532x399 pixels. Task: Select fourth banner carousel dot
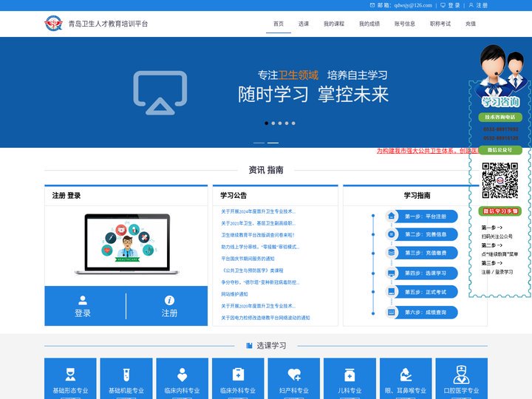click(x=287, y=123)
